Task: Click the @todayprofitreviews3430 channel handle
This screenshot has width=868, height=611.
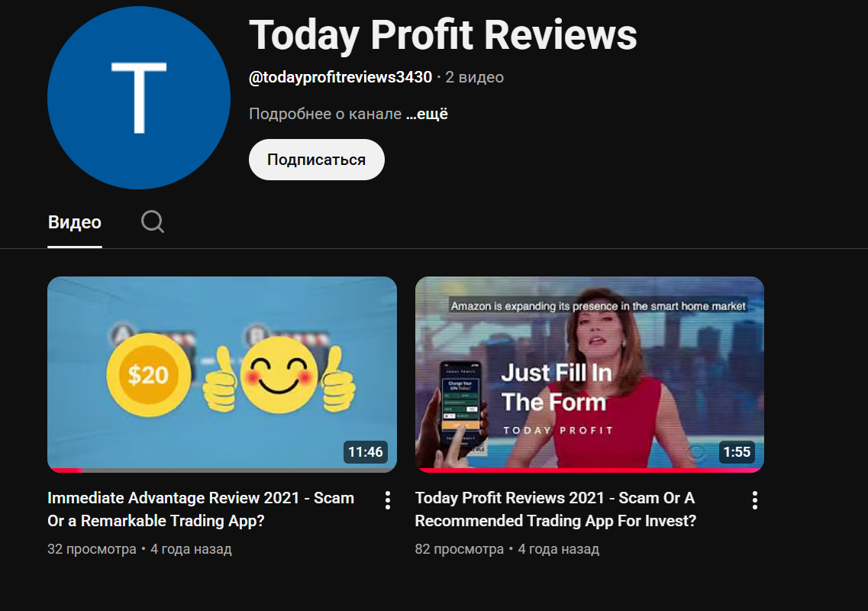Action: [340, 77]
